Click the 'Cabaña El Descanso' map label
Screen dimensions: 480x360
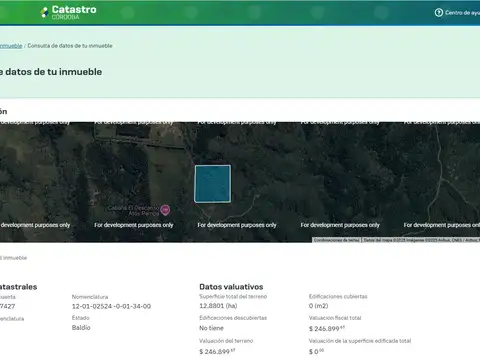point(134,210)
